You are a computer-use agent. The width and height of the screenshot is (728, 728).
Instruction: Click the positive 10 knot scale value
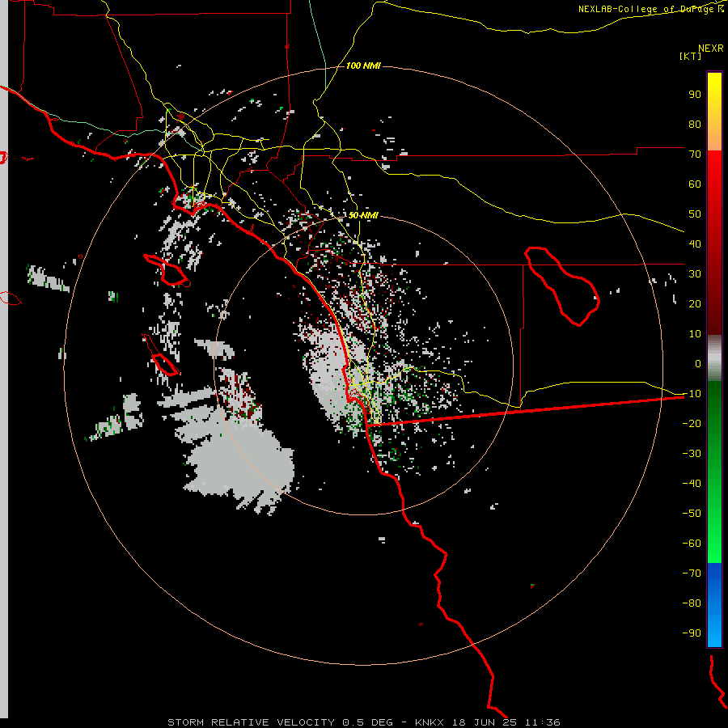(x=695, y=334)
